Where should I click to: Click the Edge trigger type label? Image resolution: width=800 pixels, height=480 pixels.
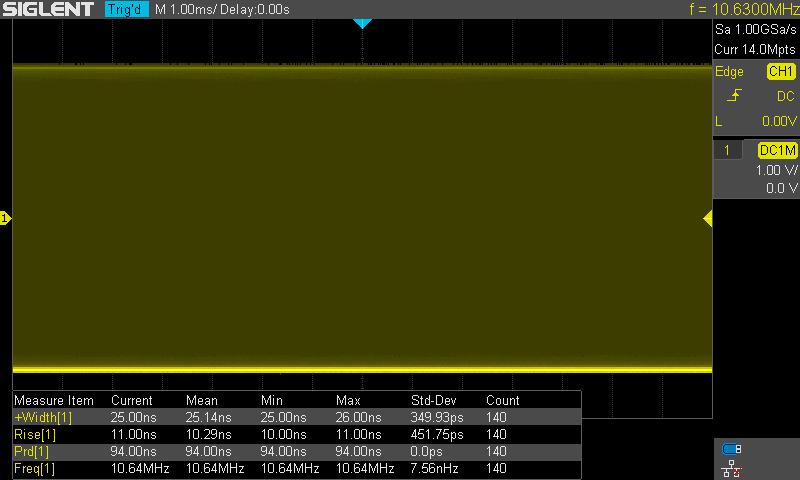[729, 71]
